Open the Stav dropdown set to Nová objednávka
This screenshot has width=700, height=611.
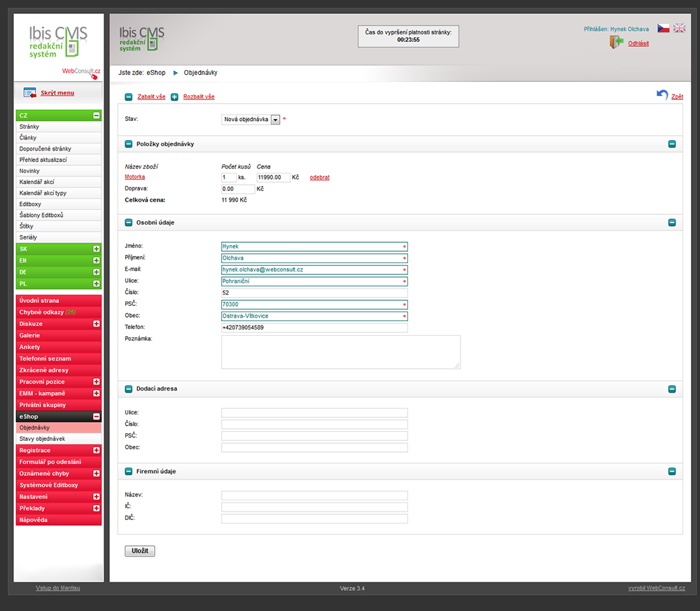[x=251, y=120]
